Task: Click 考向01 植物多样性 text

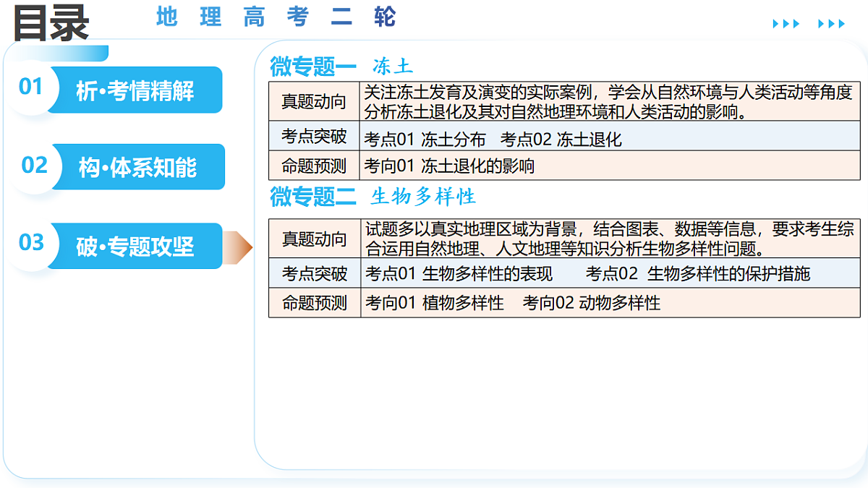Action: pos(435,303)
